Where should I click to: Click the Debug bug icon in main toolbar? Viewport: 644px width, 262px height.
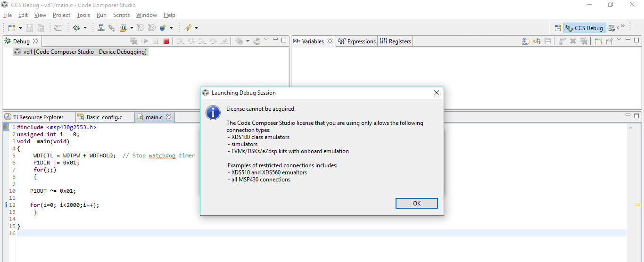point(77,28)
